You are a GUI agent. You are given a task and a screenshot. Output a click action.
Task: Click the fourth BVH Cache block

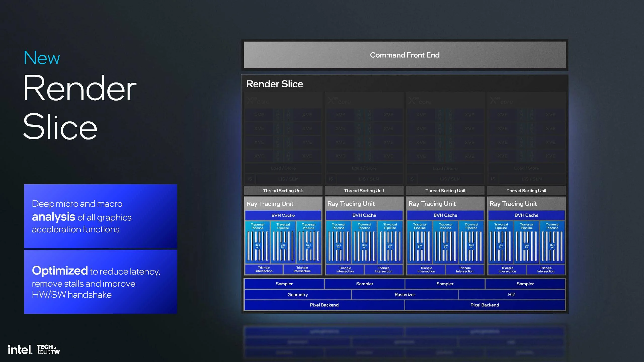526,215
